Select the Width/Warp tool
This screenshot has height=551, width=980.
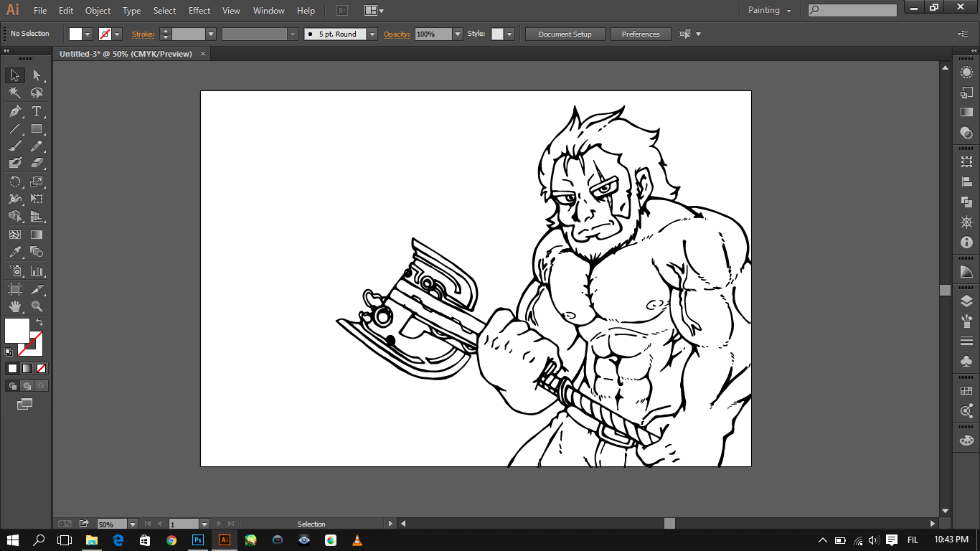tap(15, 199)
